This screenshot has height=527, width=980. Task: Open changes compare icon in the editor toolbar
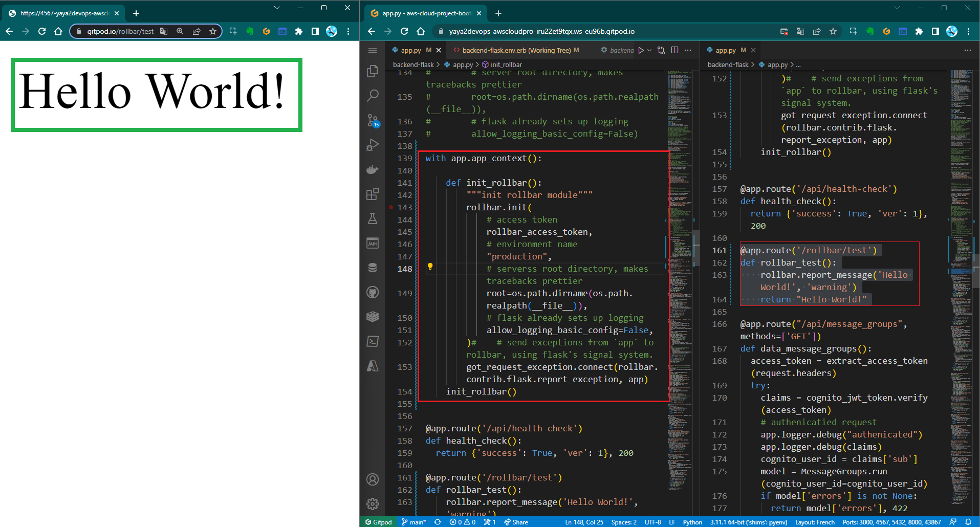[x=661, y=50]
